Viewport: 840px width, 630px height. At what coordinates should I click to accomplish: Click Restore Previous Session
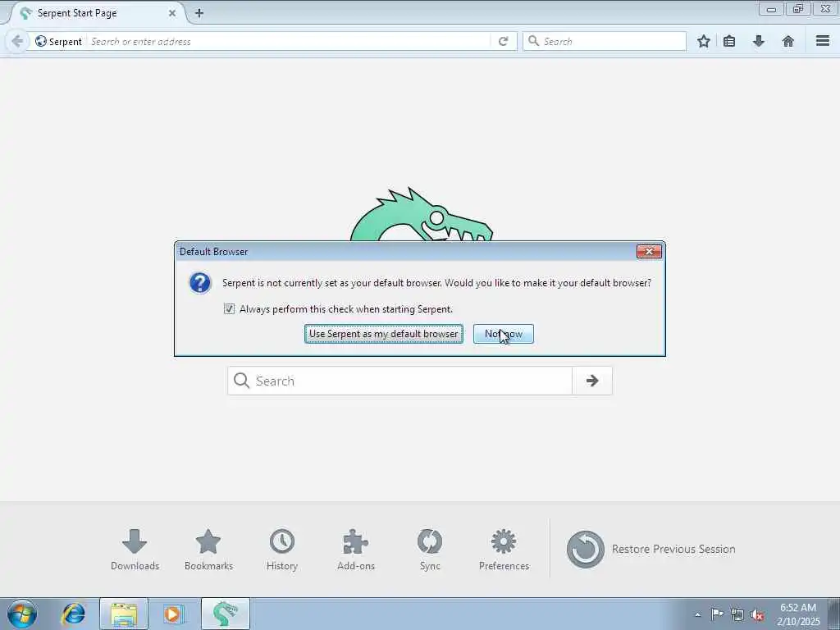coord(651,549)
